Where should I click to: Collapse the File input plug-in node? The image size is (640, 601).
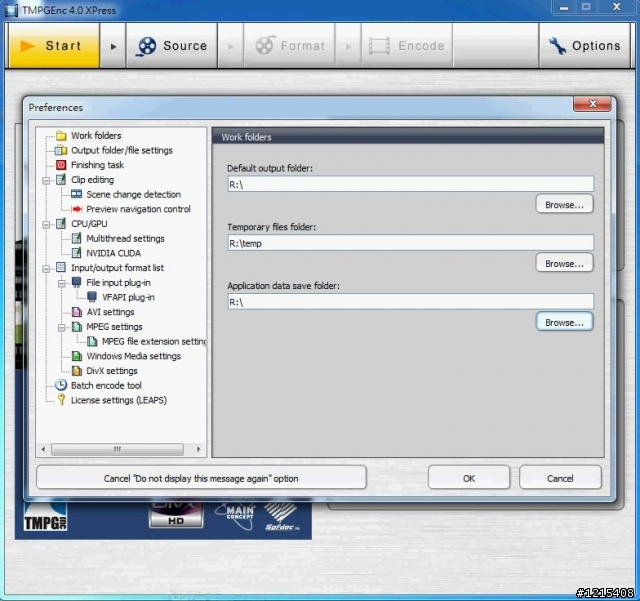(x=62, y=283)
